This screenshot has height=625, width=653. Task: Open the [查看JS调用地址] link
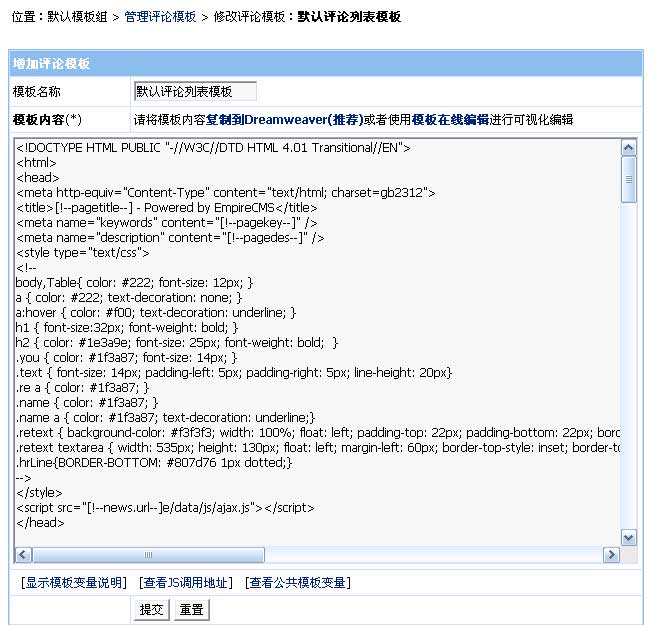(x=186, y=583)
